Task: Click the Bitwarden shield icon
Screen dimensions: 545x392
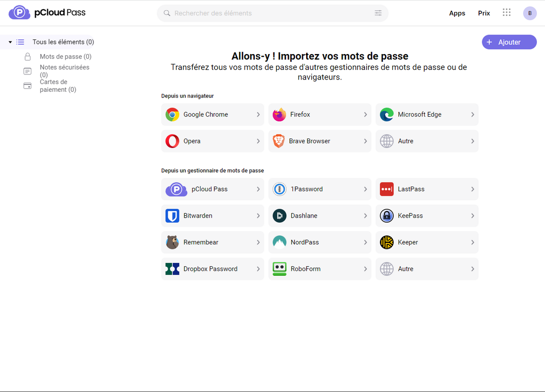Action: click(x=172, y=216)
